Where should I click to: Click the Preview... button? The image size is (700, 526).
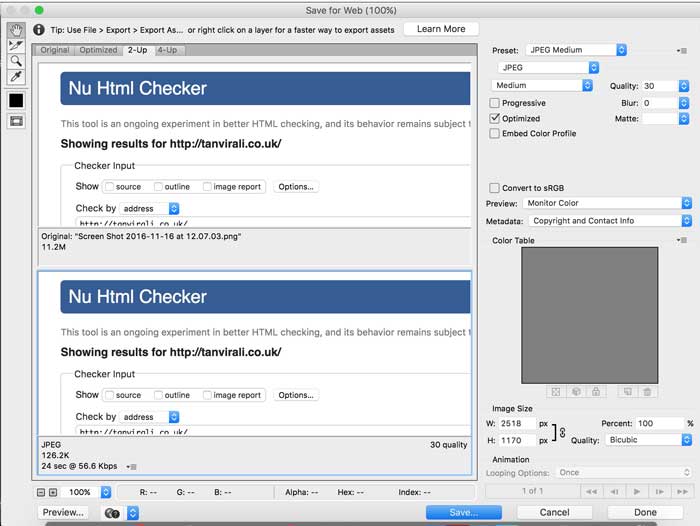63,513
